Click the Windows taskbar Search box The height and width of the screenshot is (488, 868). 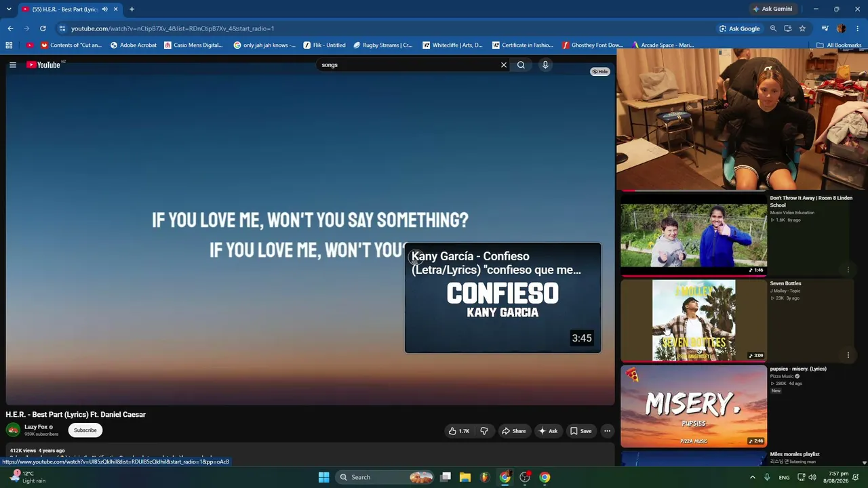(385, 477)
